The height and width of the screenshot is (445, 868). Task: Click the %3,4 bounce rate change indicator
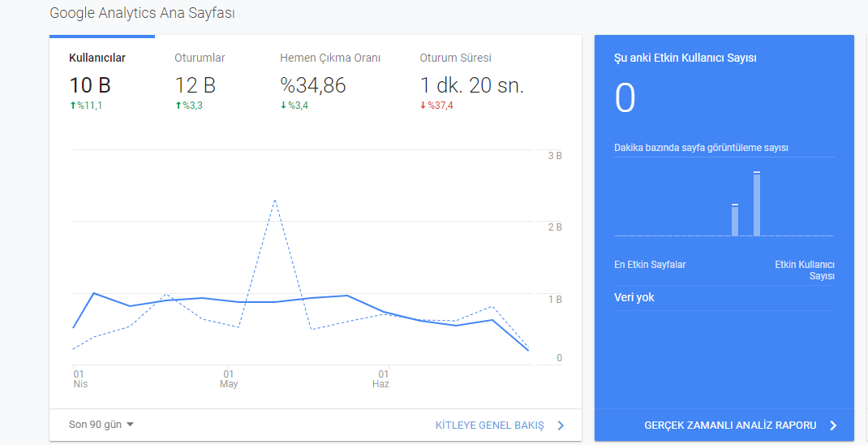pyautogui.click(x=294, y=106)
